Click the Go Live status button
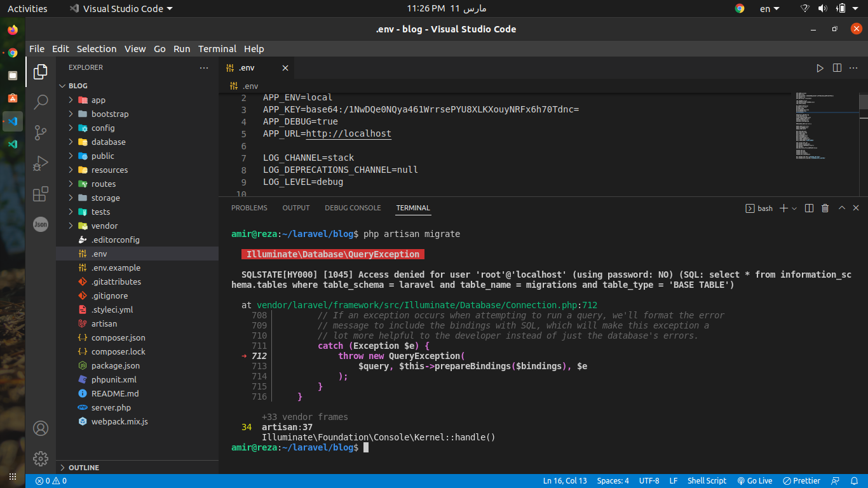The height and width of the screenshot is (488, 868). (754, 481)
